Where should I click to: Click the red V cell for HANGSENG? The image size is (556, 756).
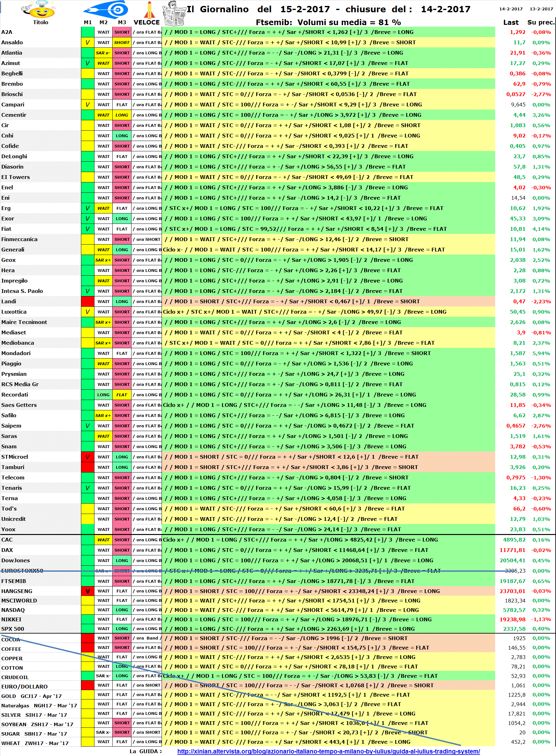coord(88,591)
